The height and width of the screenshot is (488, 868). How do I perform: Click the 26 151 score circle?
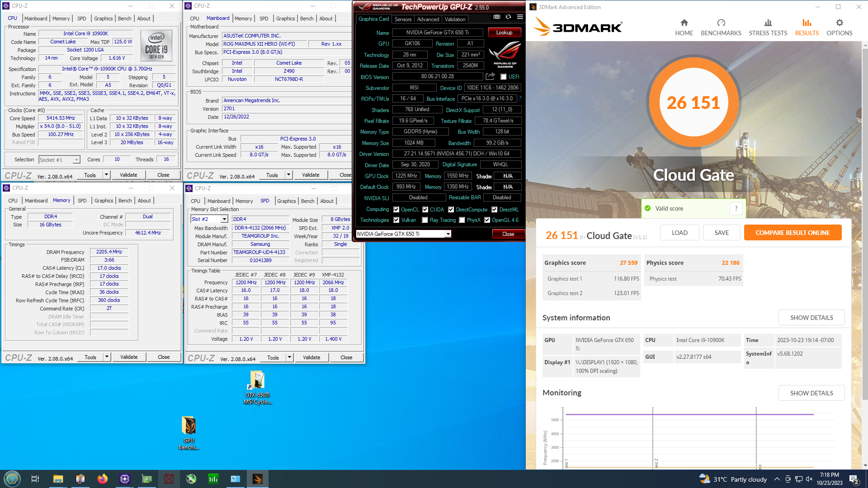click(693, 103)
